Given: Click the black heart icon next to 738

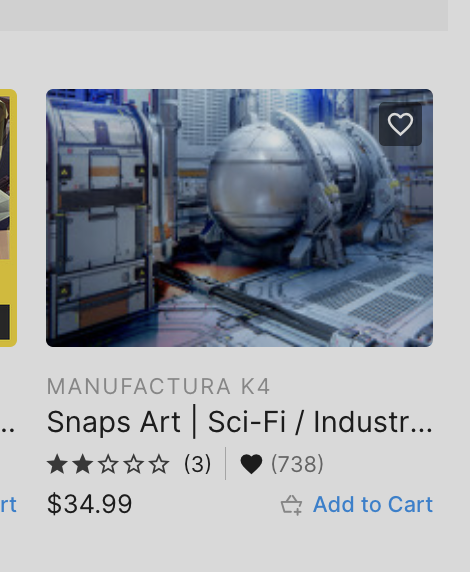Looking at the screenshot, I should coord(251,464).
